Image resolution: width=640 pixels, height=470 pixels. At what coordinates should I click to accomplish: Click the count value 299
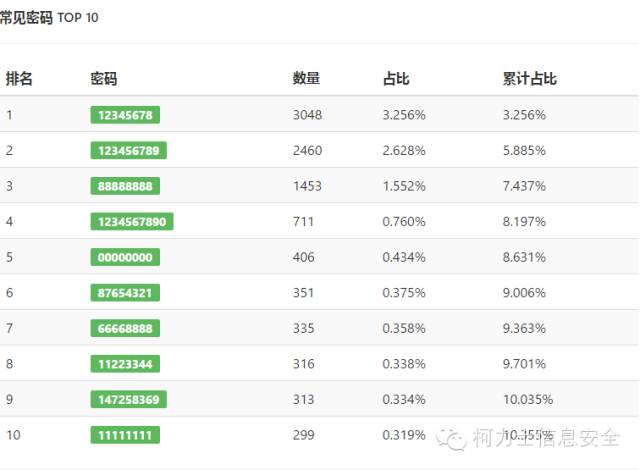[304, 435]
